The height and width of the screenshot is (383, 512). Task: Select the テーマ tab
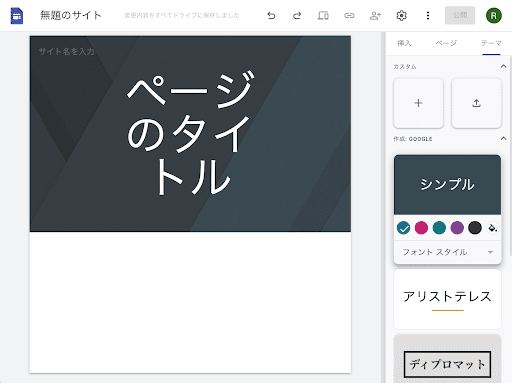[491, 43]
